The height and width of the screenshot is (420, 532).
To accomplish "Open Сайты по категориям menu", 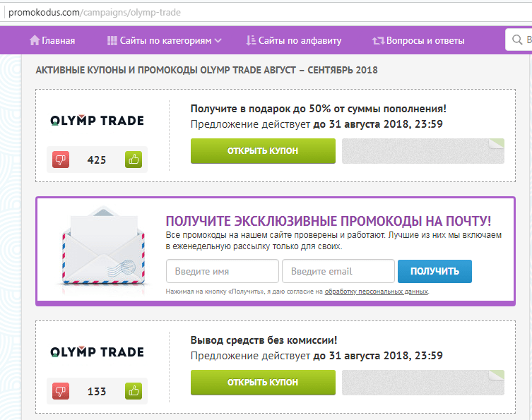I will [x=164, y=41].
